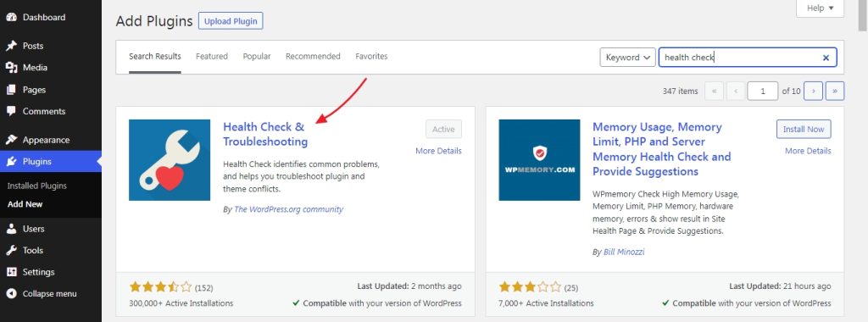The width and height of the screenshot is (868, 322).
Task: Clear search with the X icon
Action: [x=826, y=58]
